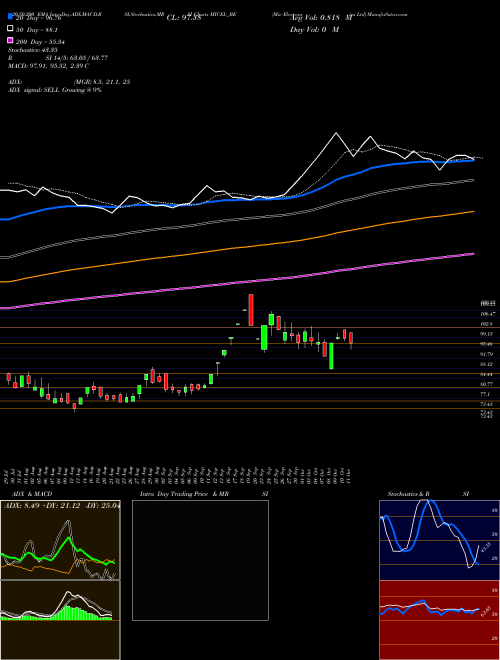Click the 77.1 price axis label
The height and width of the screenshot is (660, 500).
point(485,394)
